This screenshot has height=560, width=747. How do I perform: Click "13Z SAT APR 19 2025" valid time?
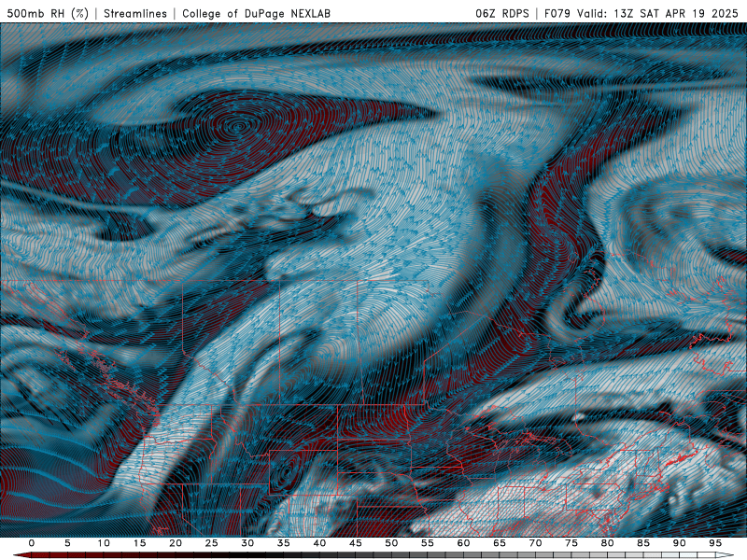click(x=676, y=13)
